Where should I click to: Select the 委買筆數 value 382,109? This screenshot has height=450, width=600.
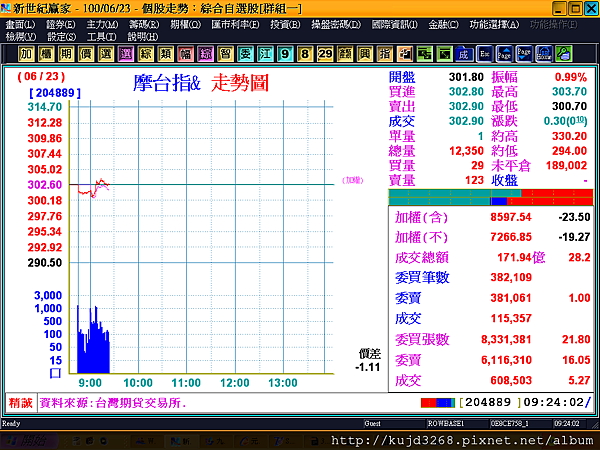511,277
